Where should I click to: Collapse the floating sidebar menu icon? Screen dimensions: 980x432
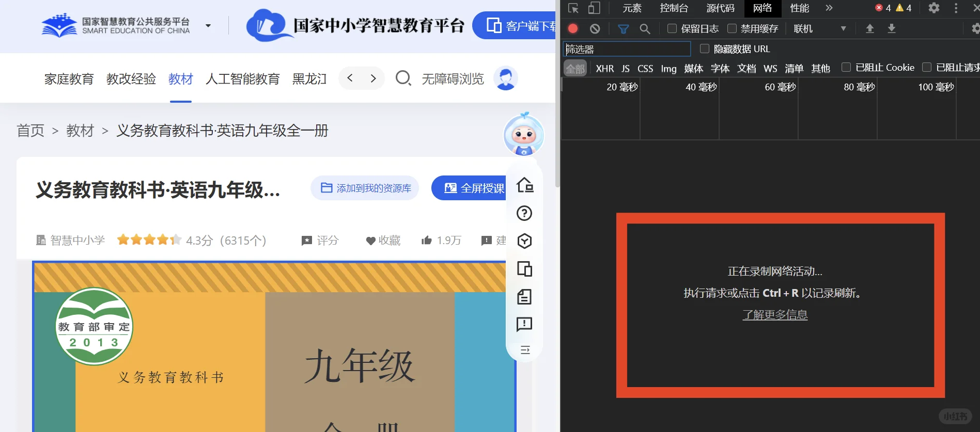525,350
